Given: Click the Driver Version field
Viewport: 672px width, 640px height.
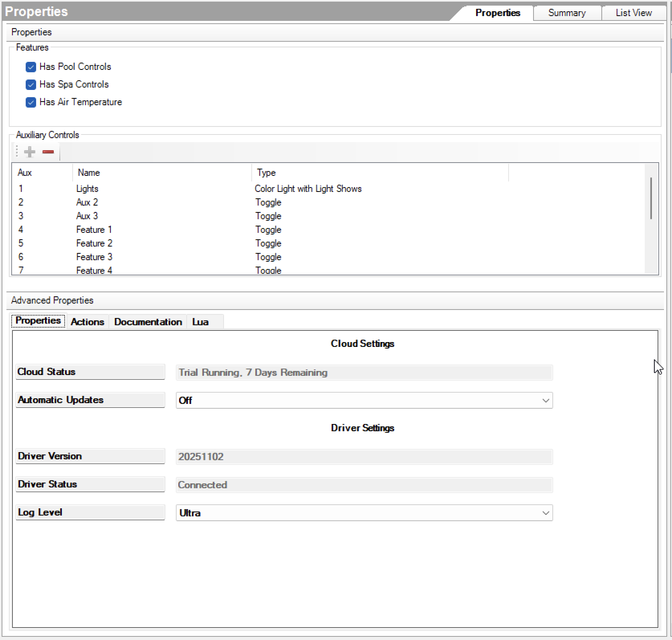Looking at the screenshot, I should [364, 457].
